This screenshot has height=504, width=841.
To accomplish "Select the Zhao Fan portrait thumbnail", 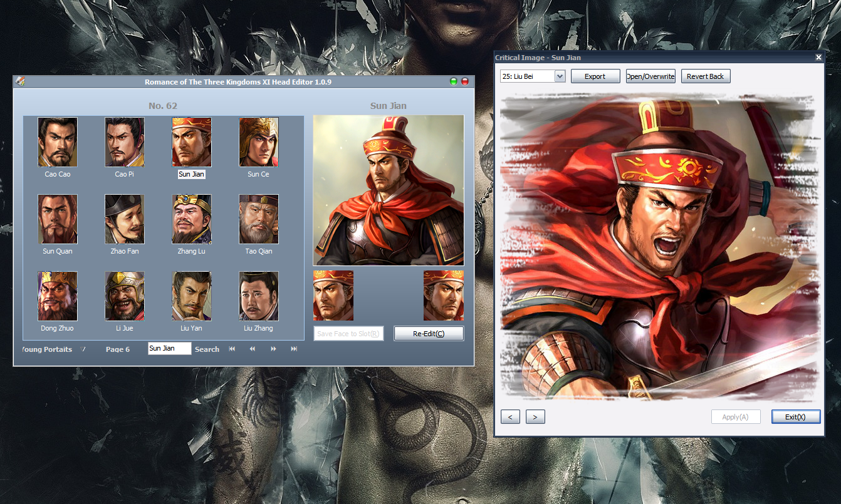I will click(125, 219).
